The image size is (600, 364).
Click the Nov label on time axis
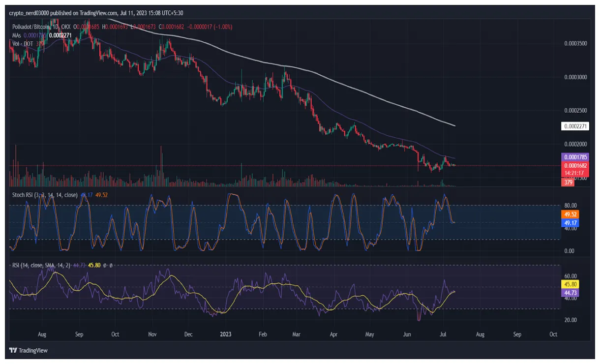click(x=152, y=334)
